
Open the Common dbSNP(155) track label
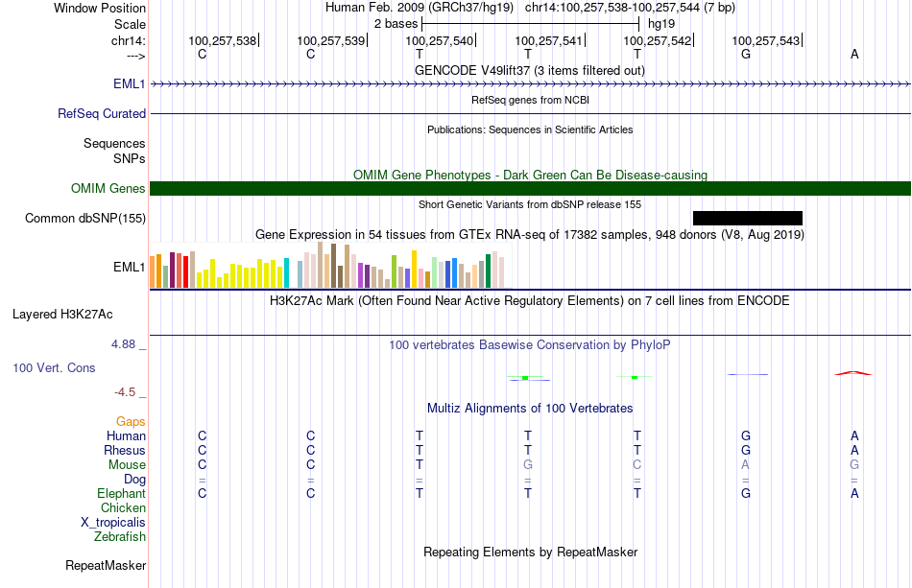[85, 218]
